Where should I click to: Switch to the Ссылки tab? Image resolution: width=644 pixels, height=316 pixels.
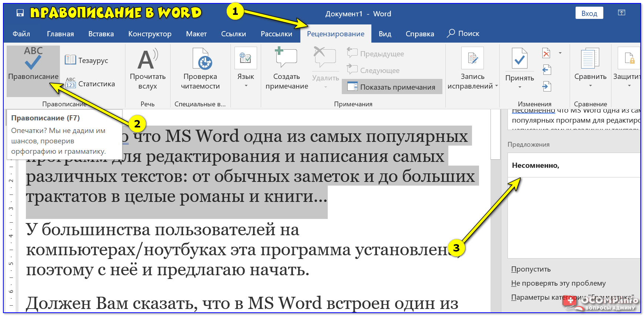pyautogui.click(x=233, y=34)
